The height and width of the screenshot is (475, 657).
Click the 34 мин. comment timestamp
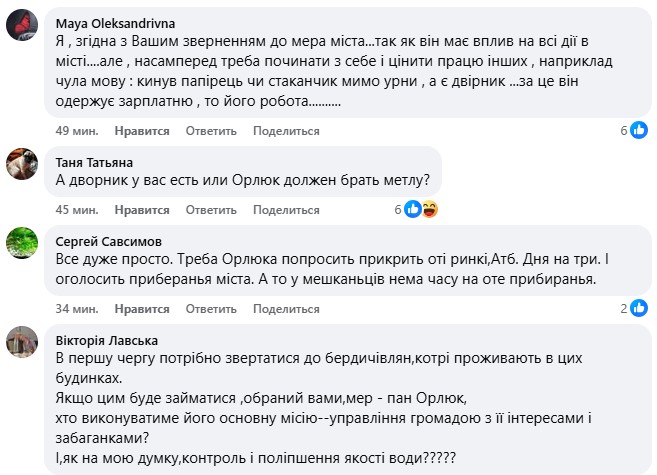[76, 308]
